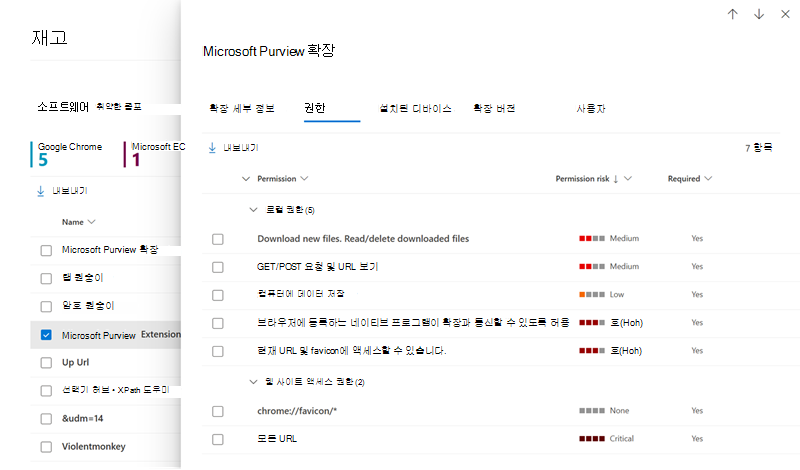
Task: Click the Up Url extension name
Action: click(x=76, y=362)
